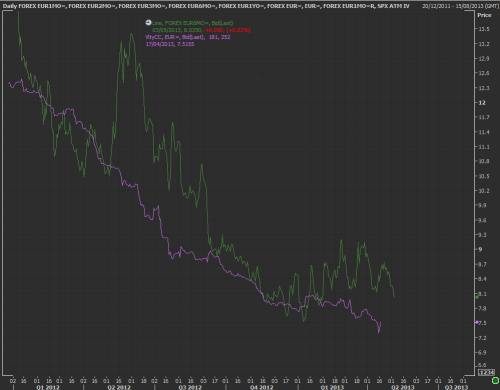500x390 pixels.
Task: Click the Q1 2012 quarter label
Action: [x=48, y=387]
